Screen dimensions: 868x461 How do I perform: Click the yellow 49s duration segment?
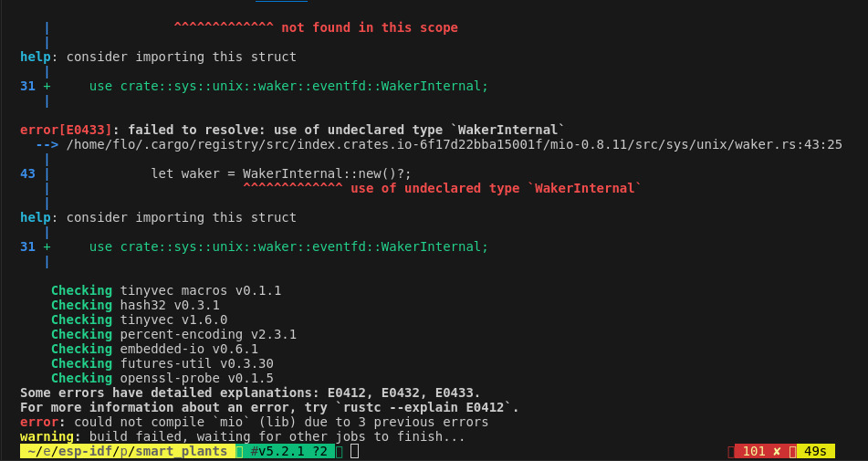[x=815, y=452]
